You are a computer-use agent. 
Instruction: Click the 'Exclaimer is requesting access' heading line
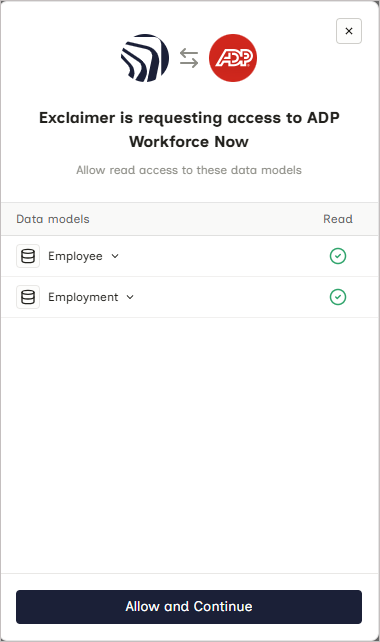tap(189, 118)
